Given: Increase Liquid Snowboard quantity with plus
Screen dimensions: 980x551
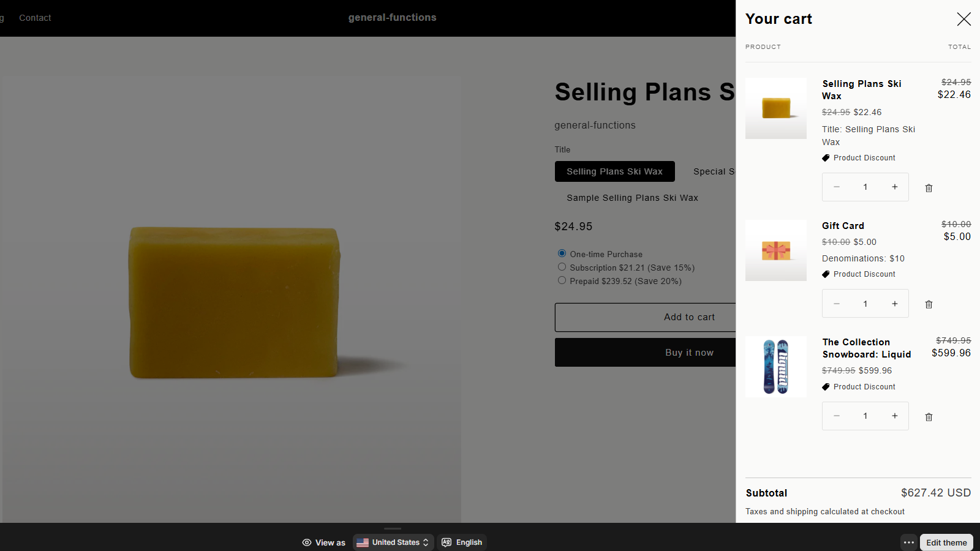Looking at the screenshot, I should (x=895, y=416).
